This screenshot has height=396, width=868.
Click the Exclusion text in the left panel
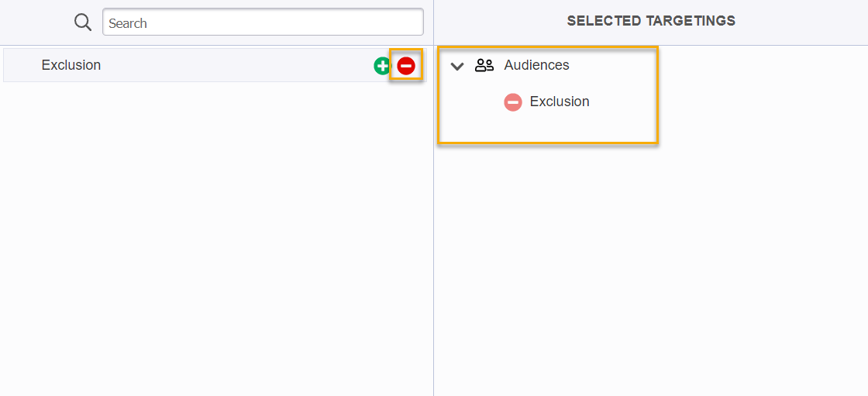point(71,66)
